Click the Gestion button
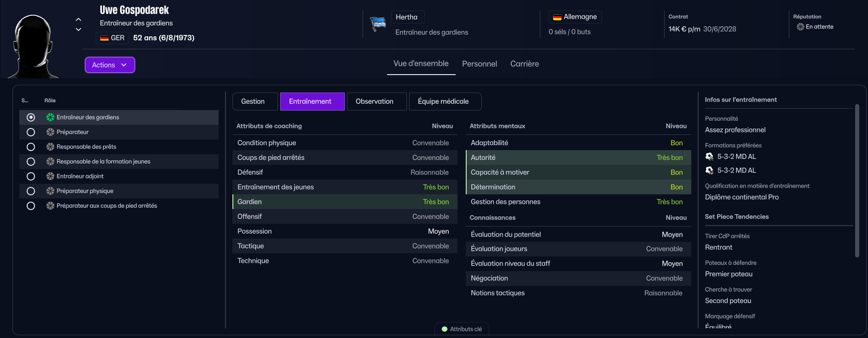 [253, 101]
